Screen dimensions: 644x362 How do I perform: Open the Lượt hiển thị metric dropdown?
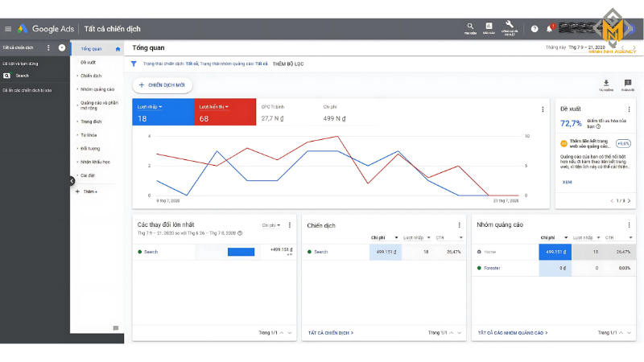213,107
